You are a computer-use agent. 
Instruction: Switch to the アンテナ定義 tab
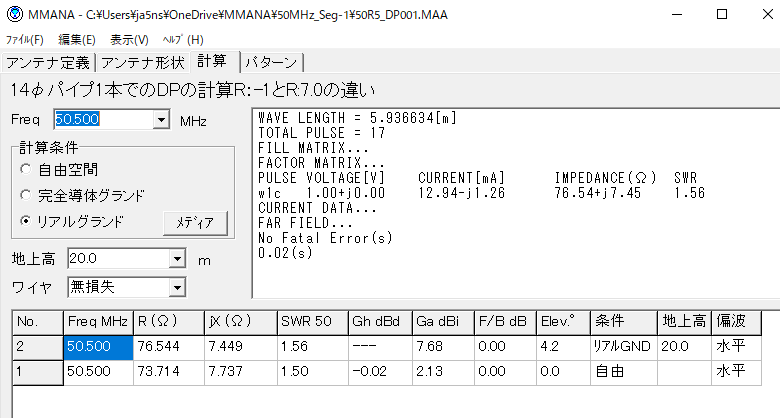[x=48, y=62]
